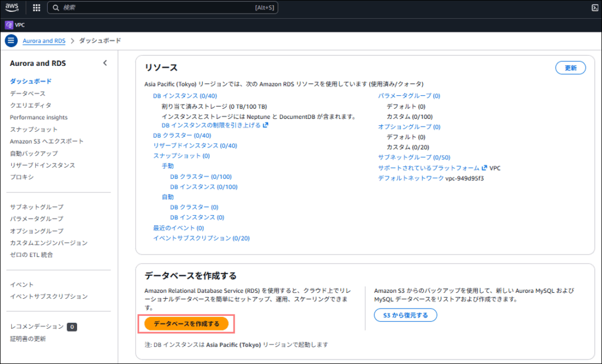Toggle the hamburger navigation menu icon
The image size is (602, 364).
(11, 41)
